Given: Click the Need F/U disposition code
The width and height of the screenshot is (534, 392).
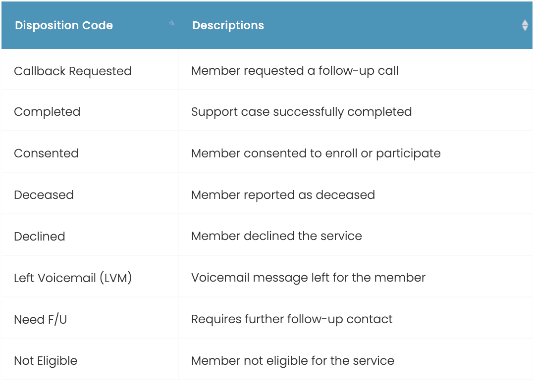Looking at the screenshot, I should 40,320.
